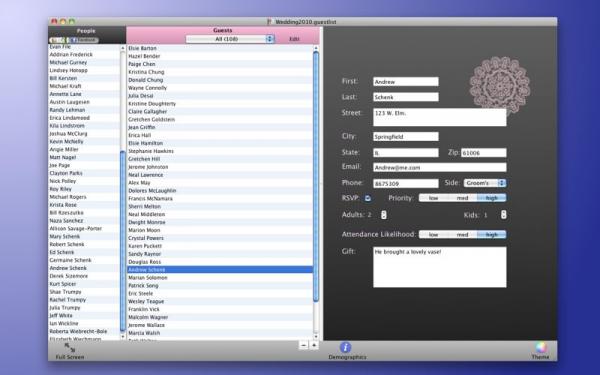Click the Phone field
The width and height of the screenshot is (600, 375).
(x=406, y=183)
